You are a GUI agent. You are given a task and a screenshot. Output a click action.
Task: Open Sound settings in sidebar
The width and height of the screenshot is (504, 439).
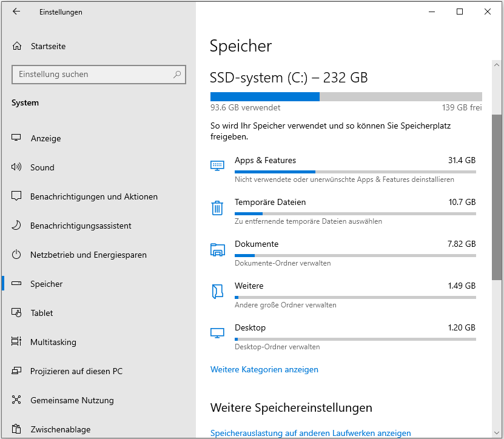click(42, 167)
